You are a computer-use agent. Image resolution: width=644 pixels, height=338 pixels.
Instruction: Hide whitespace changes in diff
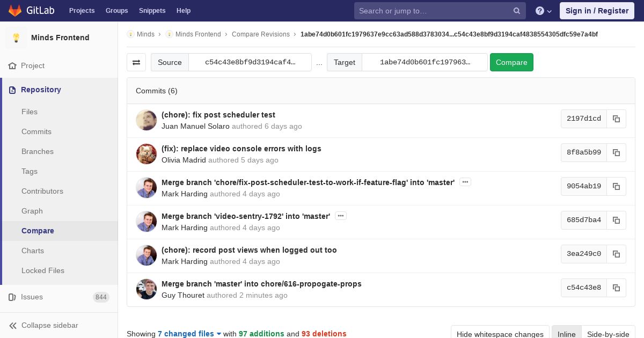(500, 334)
